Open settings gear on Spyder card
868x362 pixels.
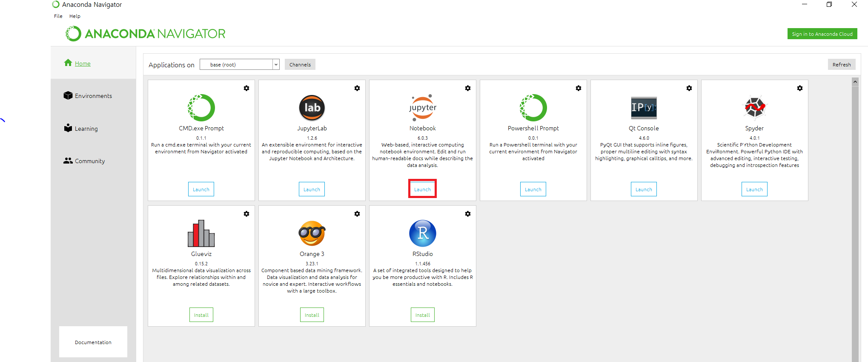(800, 88)
